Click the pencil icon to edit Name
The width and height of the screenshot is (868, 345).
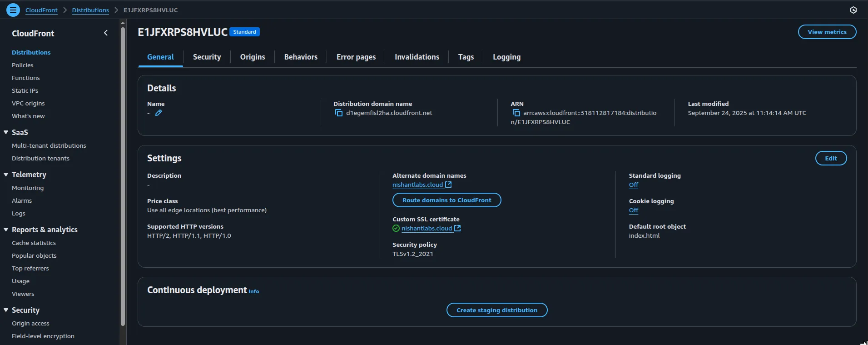159,113
